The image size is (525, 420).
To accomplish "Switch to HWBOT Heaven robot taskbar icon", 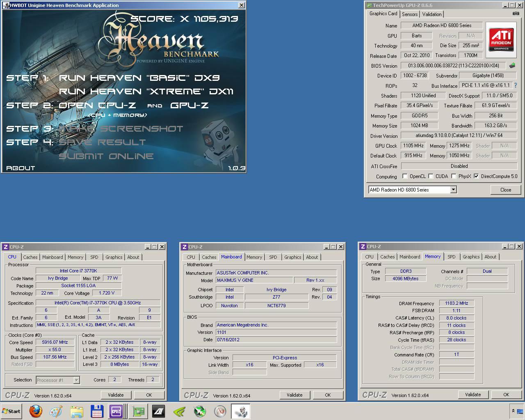I will (x=241, y=411).
